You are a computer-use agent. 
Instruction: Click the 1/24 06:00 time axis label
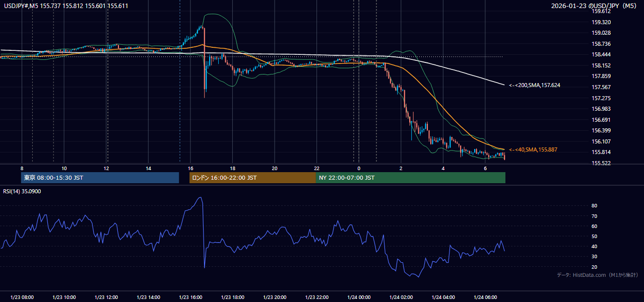pyautogui.click(x=485, y=297)
